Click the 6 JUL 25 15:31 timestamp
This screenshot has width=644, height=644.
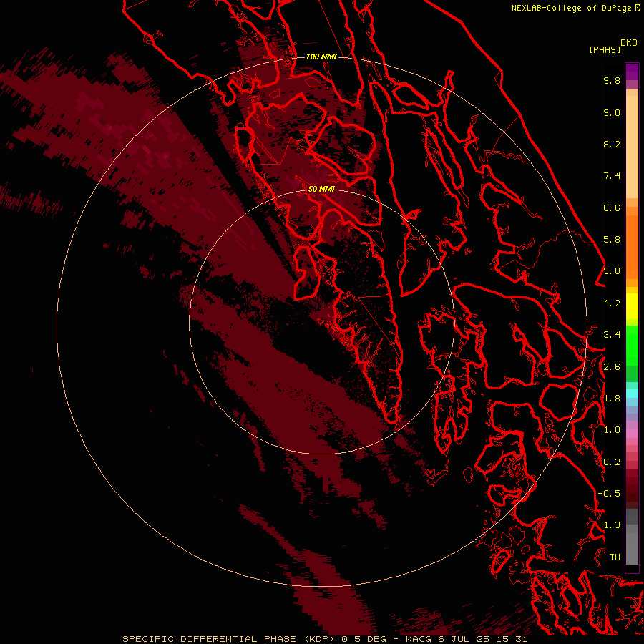pyautogui.click(x=482, y=639)
